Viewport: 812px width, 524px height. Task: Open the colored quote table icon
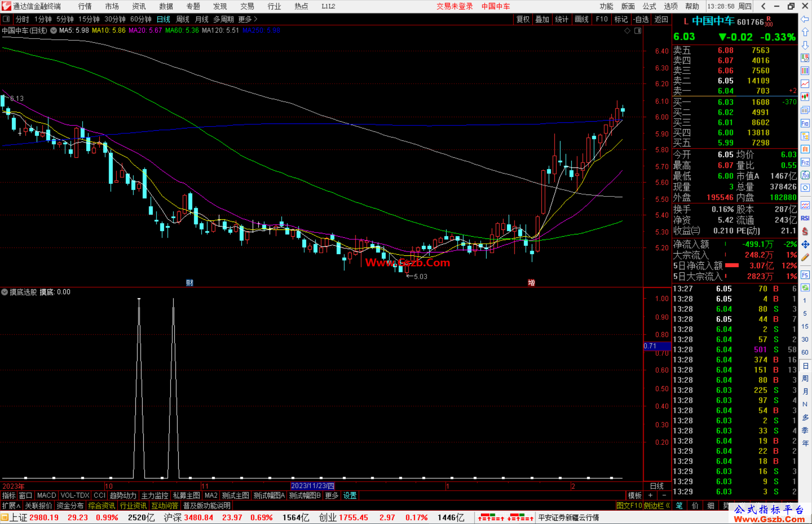click(805, 71)
